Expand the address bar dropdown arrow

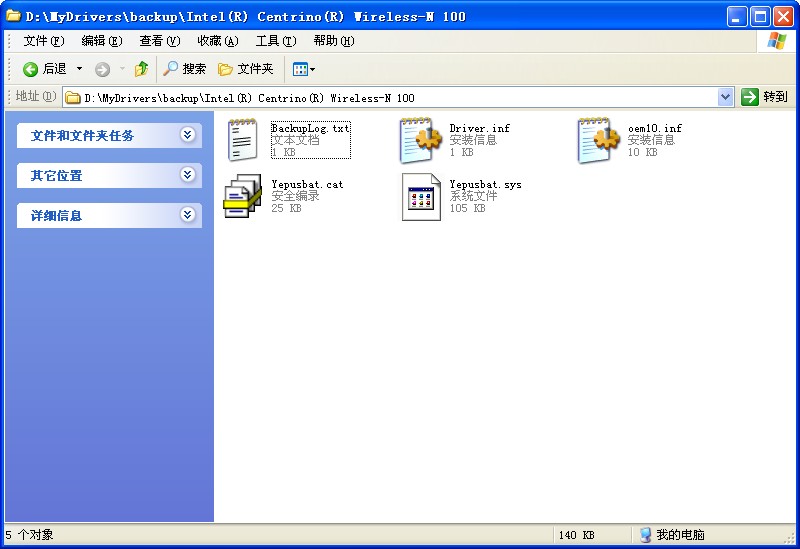(726, 97)
